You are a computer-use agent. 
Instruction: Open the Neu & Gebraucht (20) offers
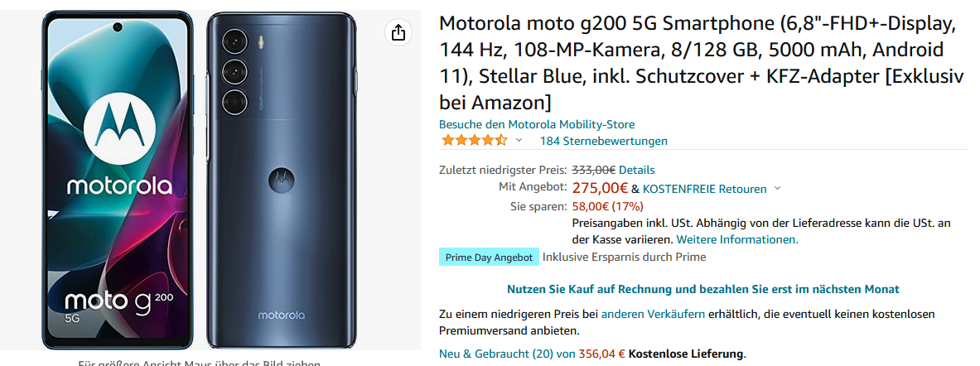coord(496,354)
